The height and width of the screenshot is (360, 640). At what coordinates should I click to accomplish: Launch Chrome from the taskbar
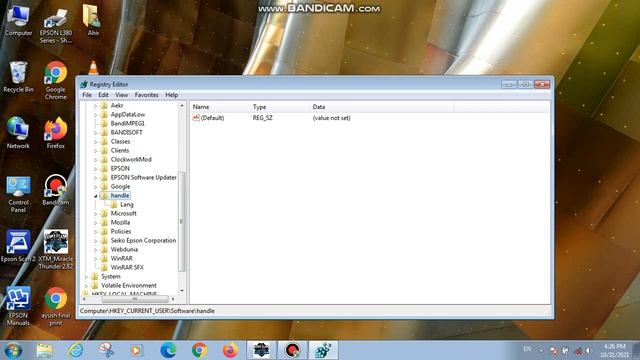(199, 350)
